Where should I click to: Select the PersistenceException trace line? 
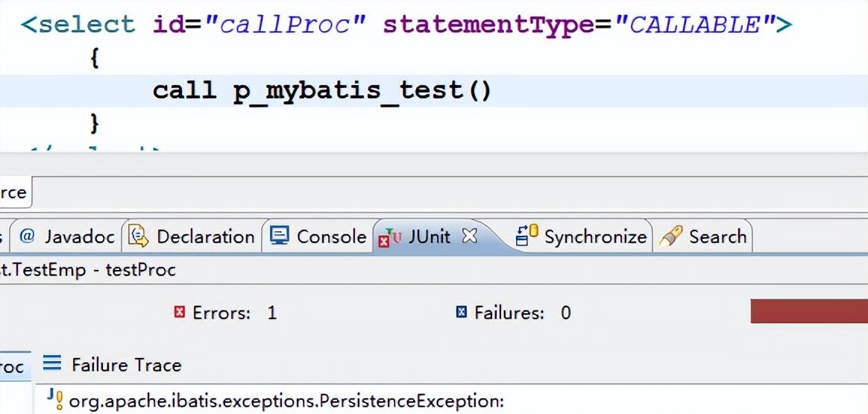[286, 401]
